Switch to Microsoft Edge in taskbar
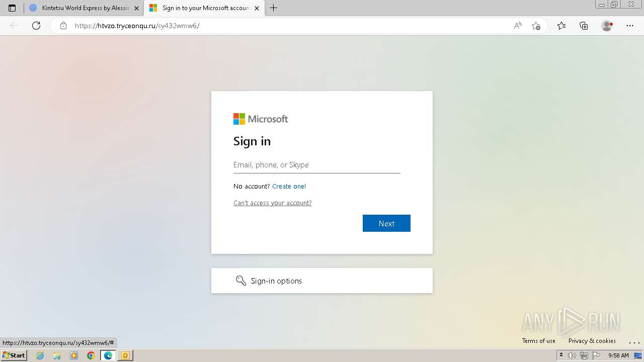The image size is (644, 362). tap(108, 355)
